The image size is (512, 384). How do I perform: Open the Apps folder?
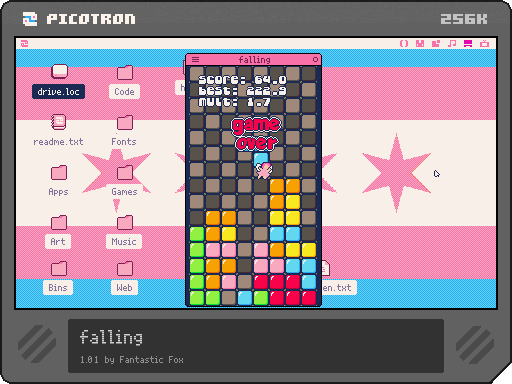pyautogui.click(x=59, y=181)
